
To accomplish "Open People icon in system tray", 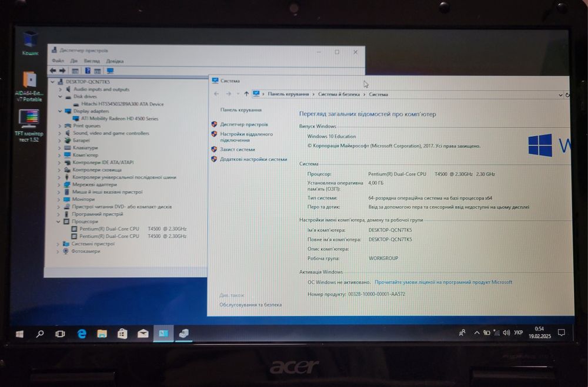I will pos(462,332).
